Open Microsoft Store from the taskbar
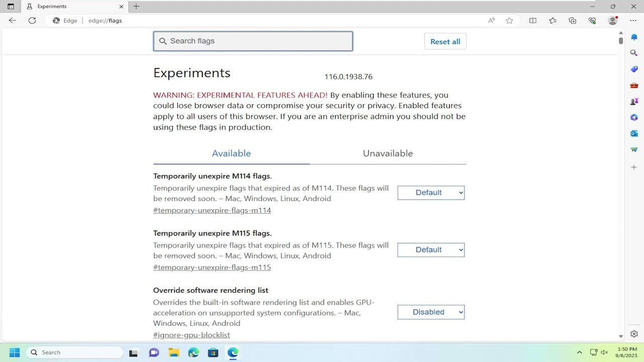The height and width of the screenshot is (362, 644). [213, 352]
